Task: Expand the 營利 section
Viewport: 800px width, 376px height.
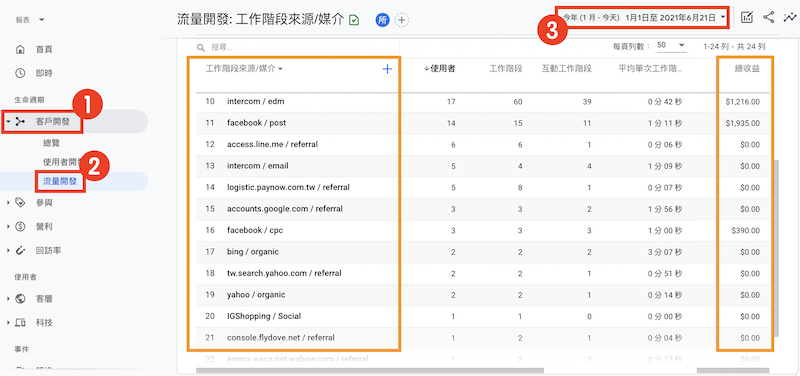Action: 8,227
